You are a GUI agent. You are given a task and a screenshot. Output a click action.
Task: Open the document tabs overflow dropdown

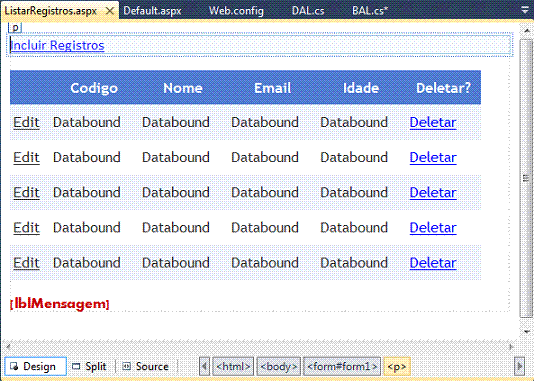coord(525,11)
